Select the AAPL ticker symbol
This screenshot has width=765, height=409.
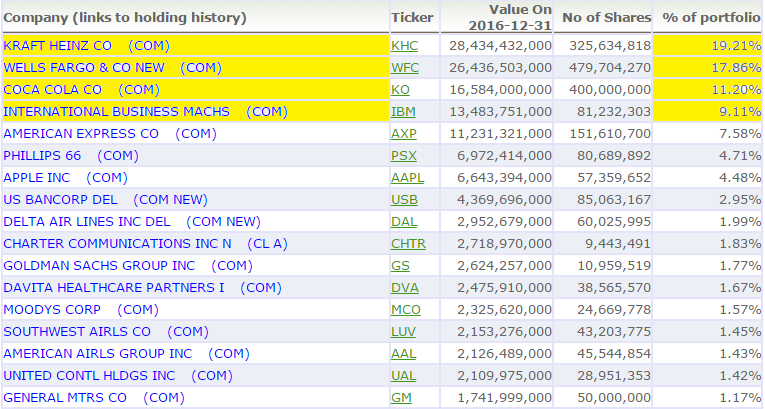[x=408, y=178]
